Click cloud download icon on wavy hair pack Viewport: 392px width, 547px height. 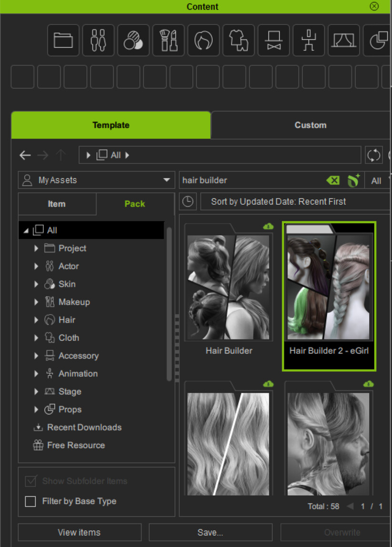pos(268,384)
